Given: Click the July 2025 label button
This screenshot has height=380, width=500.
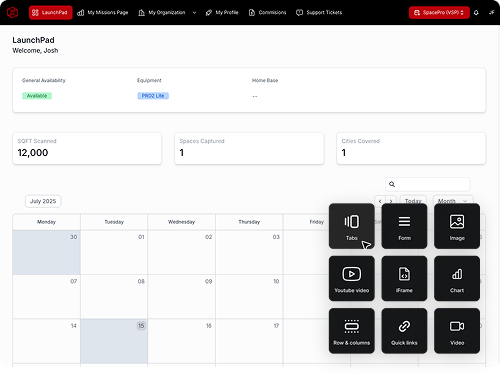Looking at the screenshot, I should (x=43, y=201).
